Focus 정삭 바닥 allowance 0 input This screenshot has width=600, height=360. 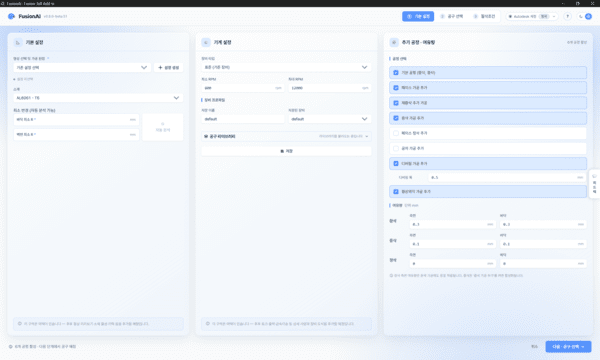(543, 264)
